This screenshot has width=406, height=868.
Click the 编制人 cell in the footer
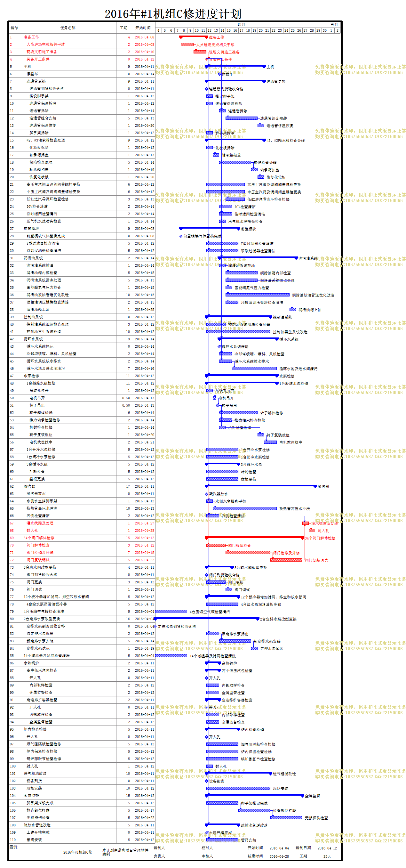tap(159, 848)
